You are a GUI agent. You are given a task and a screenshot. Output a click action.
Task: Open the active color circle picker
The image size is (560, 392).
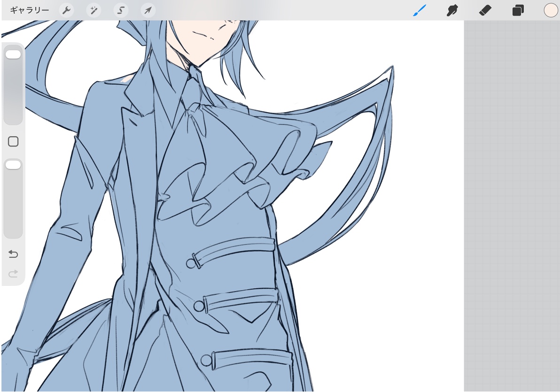(x=550, y=10)
